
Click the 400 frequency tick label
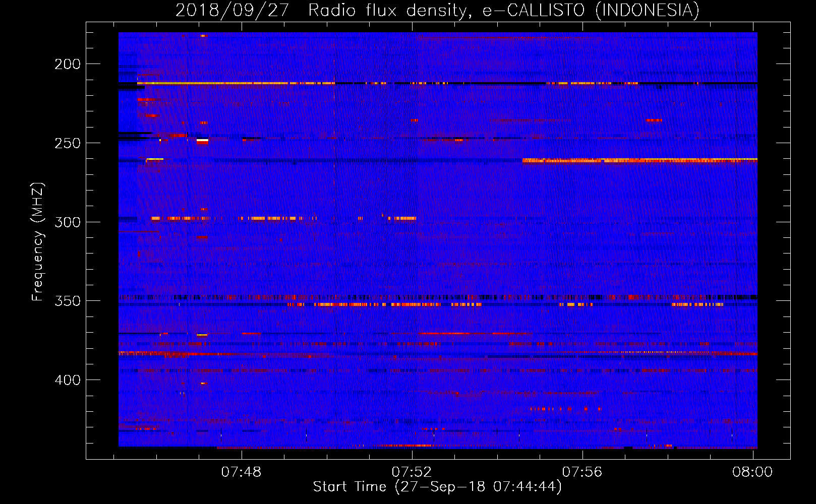point(68,380)
